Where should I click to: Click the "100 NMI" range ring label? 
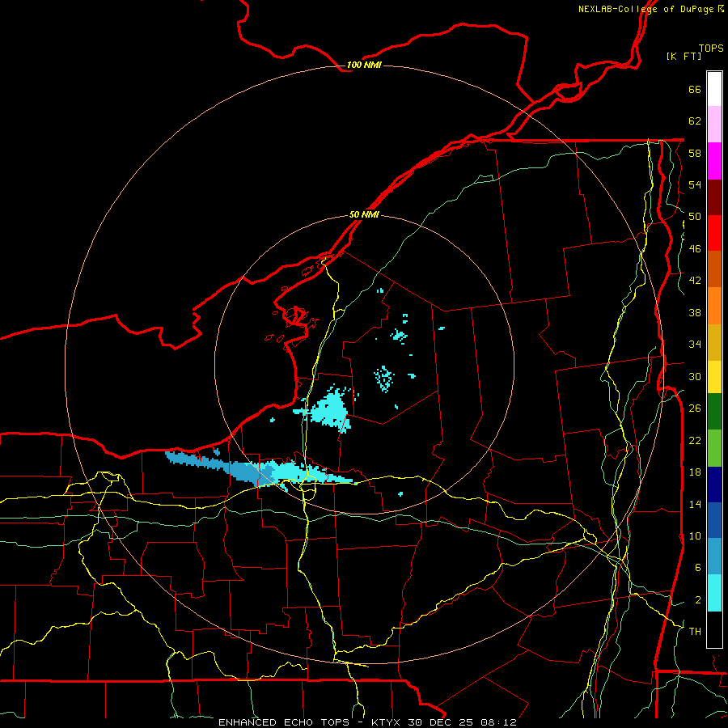click(364, 65)
